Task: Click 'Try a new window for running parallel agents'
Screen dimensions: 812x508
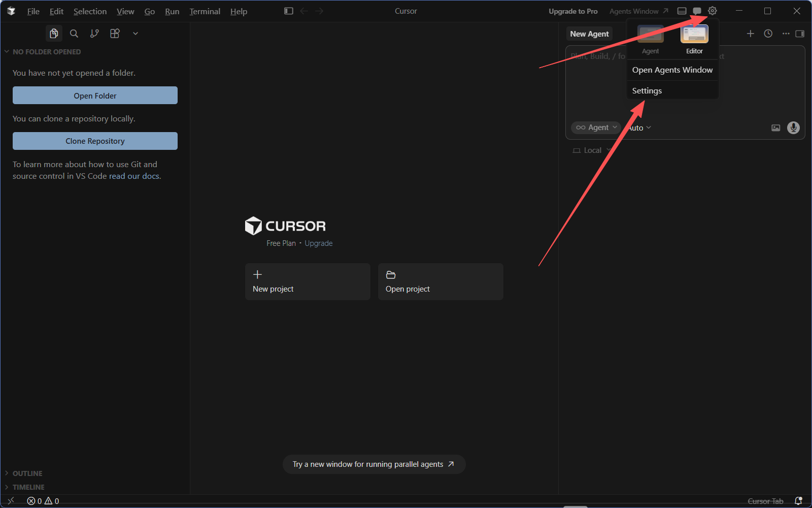Action: [x=374, y=464]
